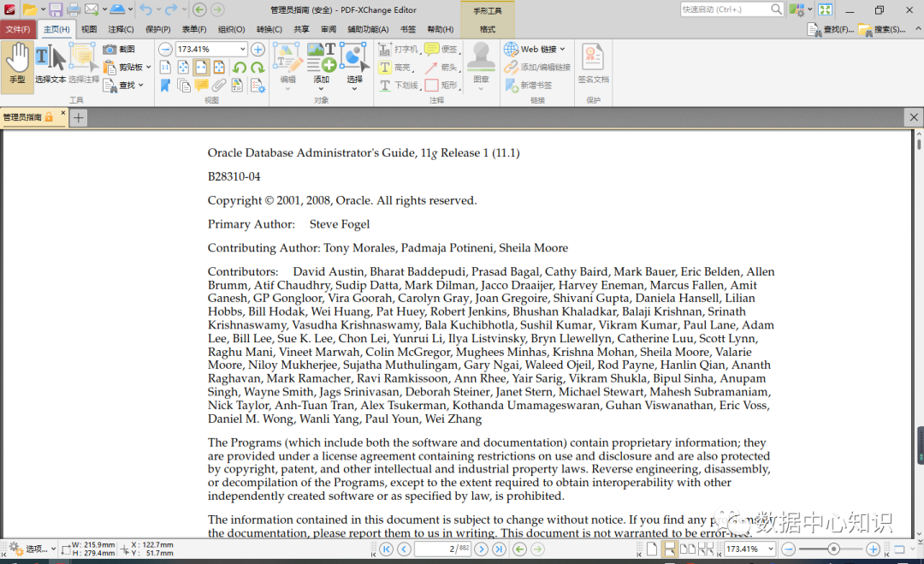Go to the next page in the status bar
This screenshot has height=564, width=924.
pos(482,549)
